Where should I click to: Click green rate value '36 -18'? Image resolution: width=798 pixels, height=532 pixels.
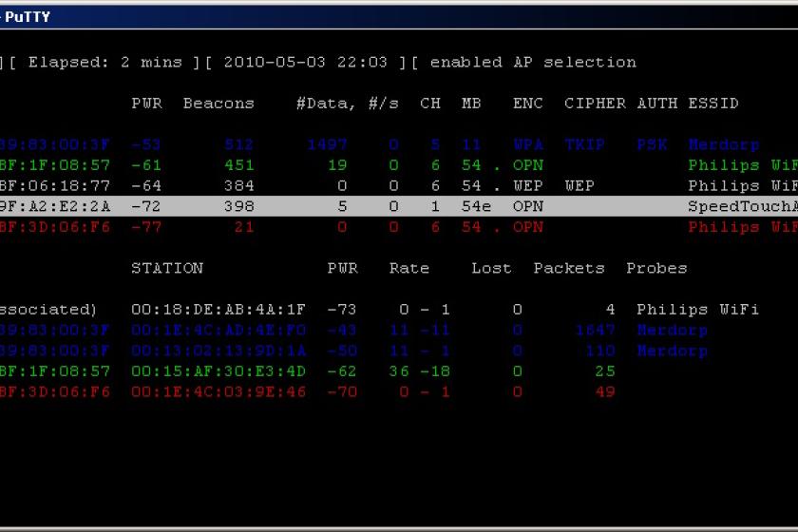click(419, 371)
